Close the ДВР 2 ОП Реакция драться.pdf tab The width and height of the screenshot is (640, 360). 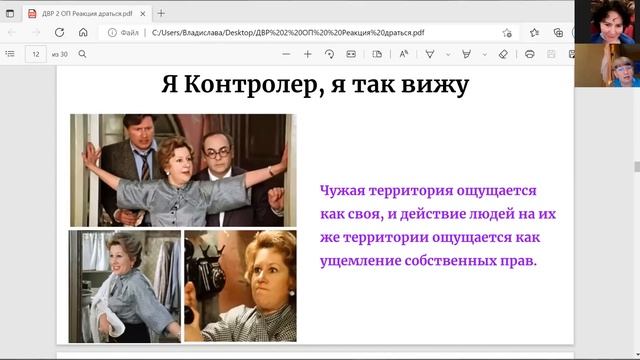click(x=142, y=13)
